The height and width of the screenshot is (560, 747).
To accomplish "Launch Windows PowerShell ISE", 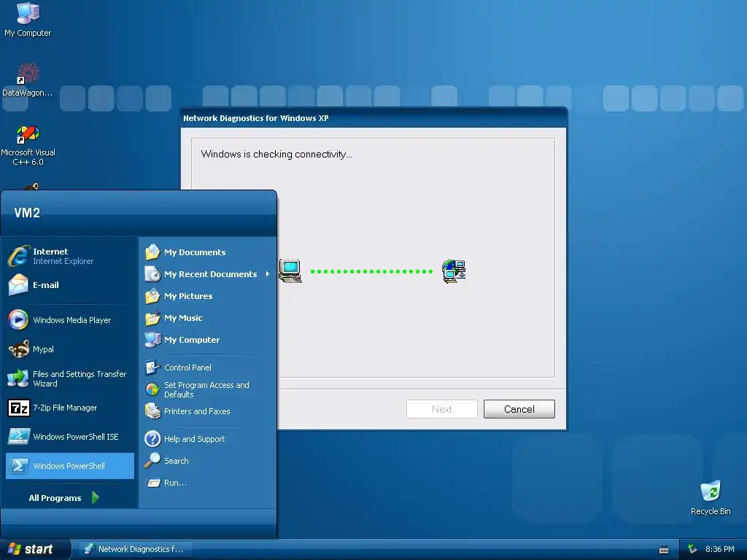I will 69,437.
